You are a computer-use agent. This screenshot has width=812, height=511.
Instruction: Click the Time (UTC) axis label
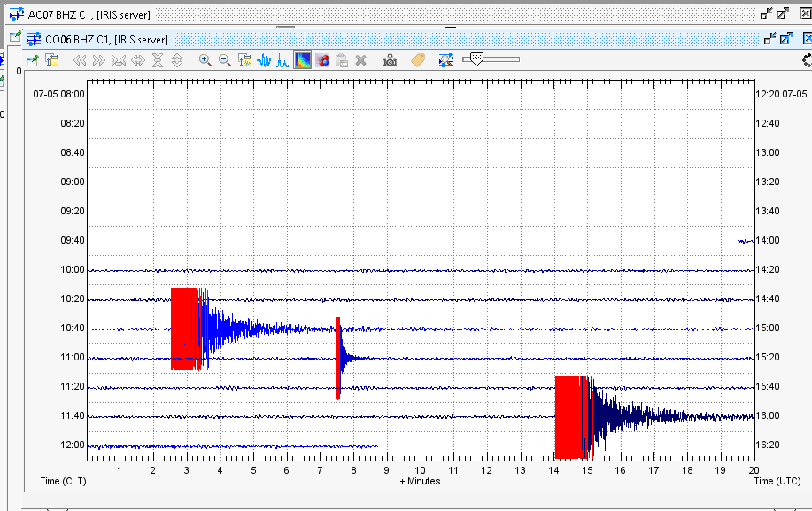(x=777, y=481)
